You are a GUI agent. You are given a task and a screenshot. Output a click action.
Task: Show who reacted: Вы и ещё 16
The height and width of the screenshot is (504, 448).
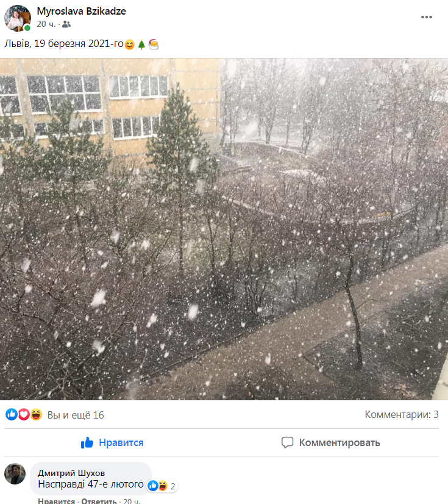point(76,415)
